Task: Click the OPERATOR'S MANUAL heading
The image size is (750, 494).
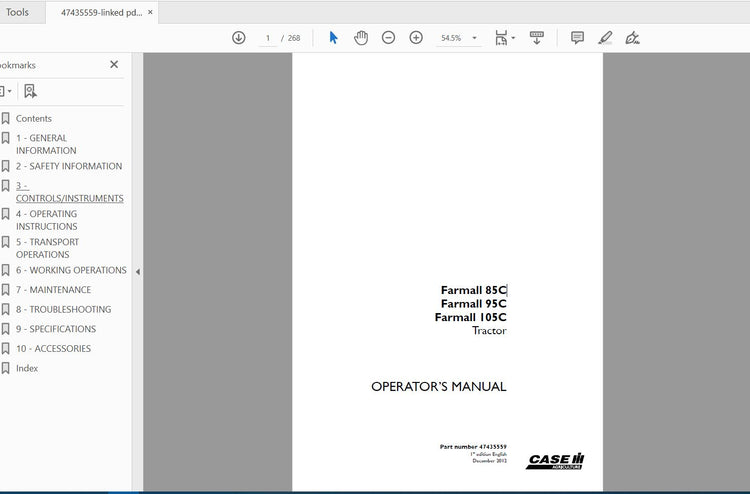Action: 439,386
